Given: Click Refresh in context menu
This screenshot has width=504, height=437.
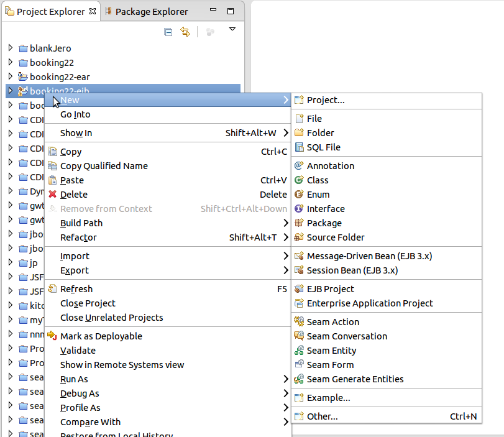Looking at the screenshot, I should coord(76,289).
